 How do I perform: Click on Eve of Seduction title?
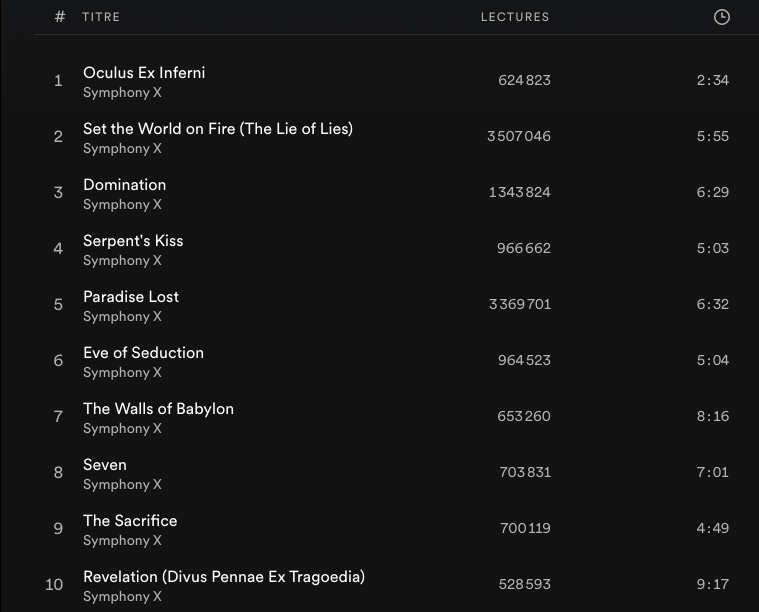click(x=143, y=353)
